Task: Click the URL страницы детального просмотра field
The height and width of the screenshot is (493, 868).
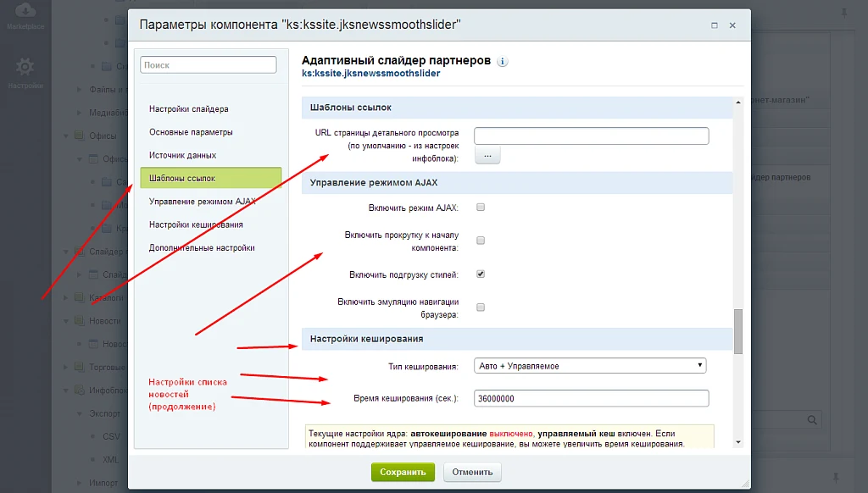Action: coord(591,136)
